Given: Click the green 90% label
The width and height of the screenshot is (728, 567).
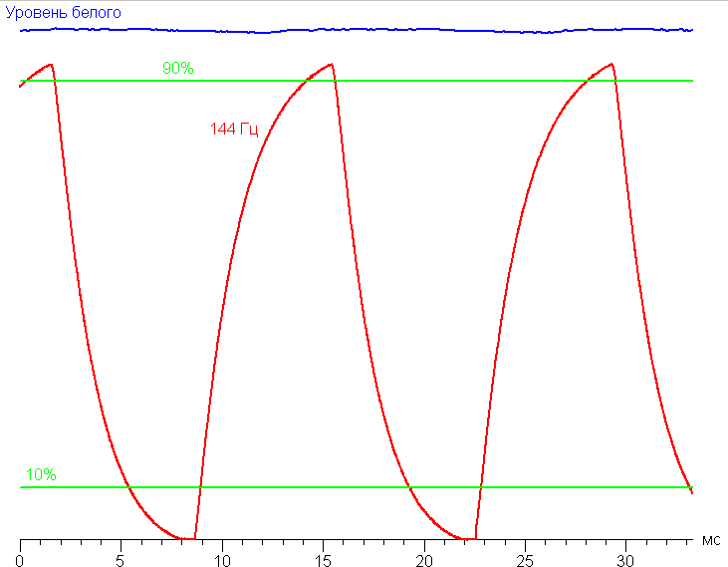Looking at the screenshot, I should (x=178, y=69).
